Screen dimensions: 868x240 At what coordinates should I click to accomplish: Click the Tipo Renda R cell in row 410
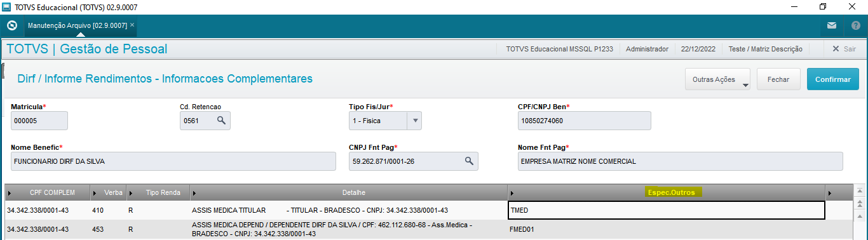[159, 210]
